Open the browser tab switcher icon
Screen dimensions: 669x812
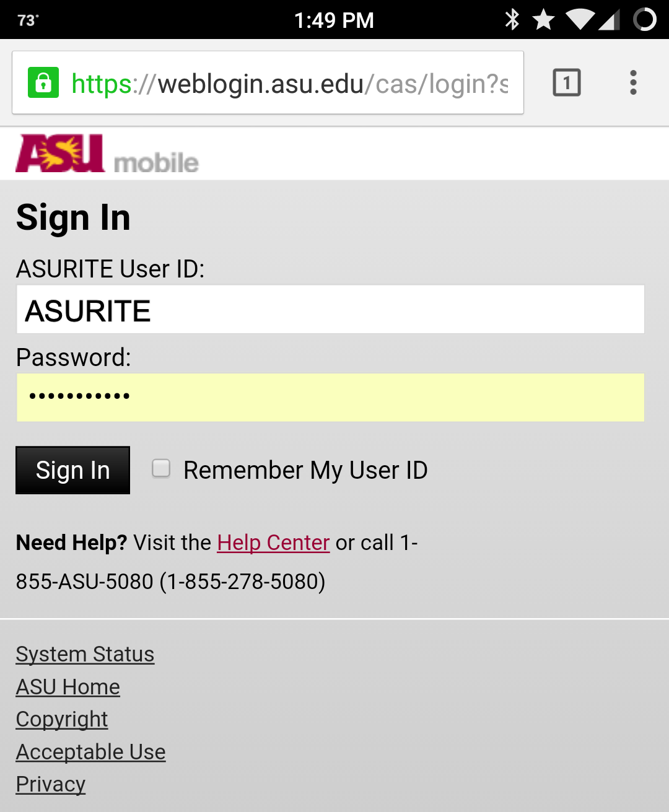[x=566, y=82]
